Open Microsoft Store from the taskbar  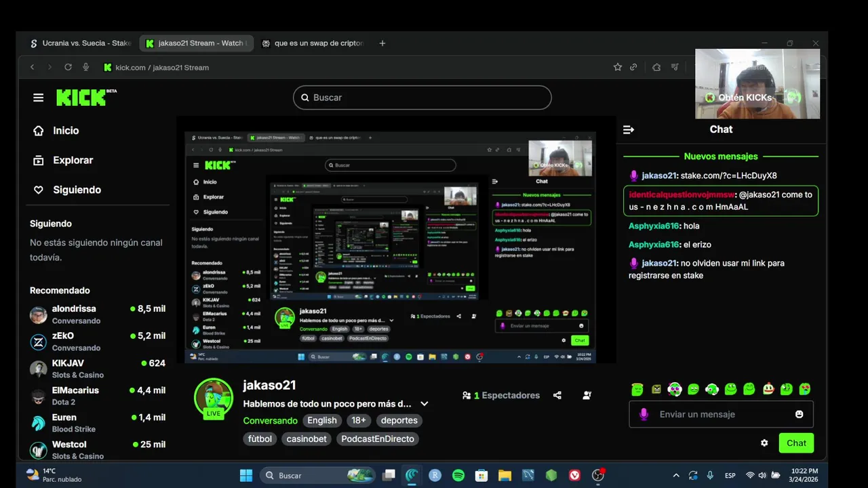coord(481,476)
